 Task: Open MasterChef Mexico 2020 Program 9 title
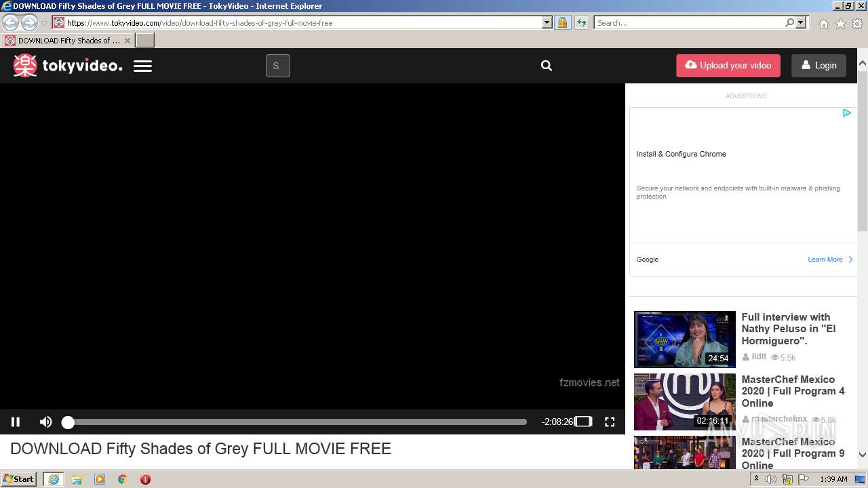793,453
